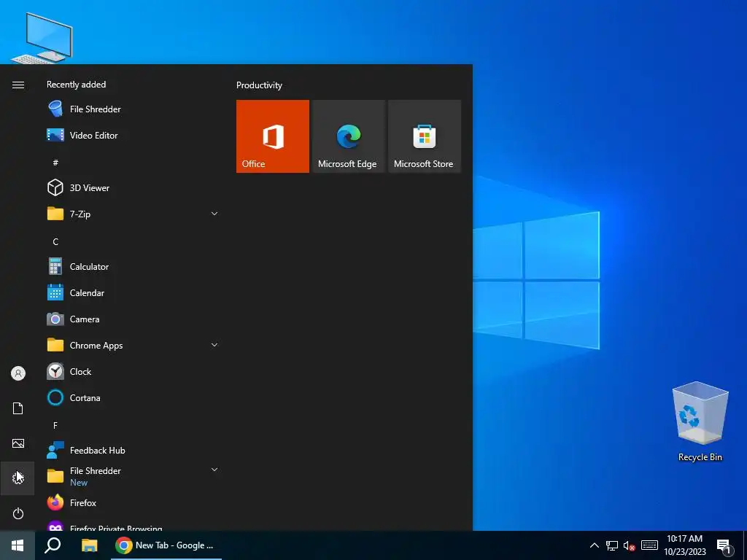Viewport: 747px width, 560px height.
Task: Click the muted volume tray icon
Action: tap(630, 545)
